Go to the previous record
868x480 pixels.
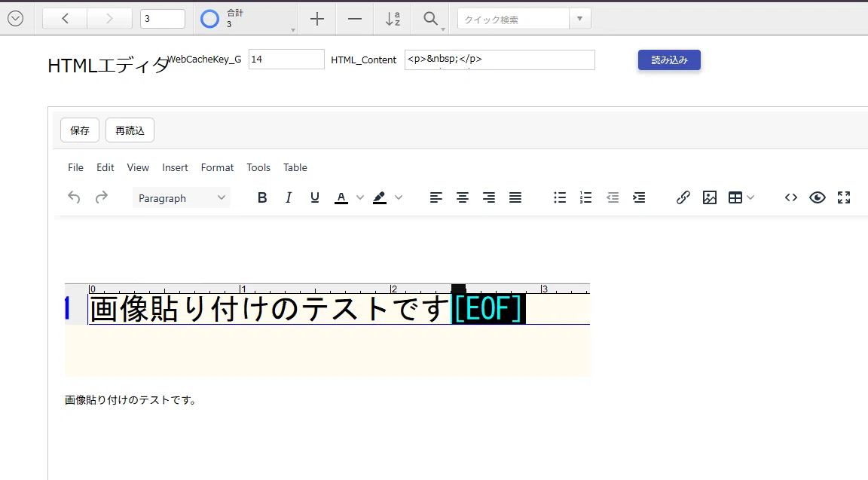(65, 19)
